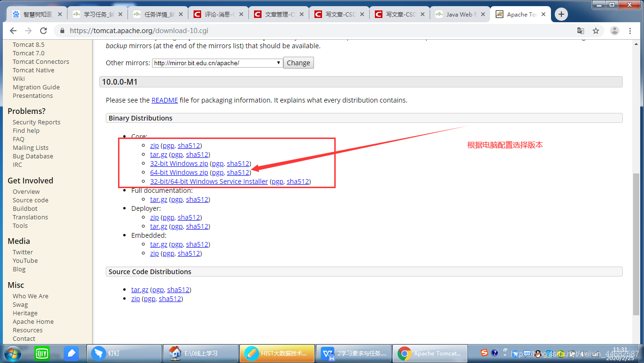Screen dimensions: 644x363
Task: Click the Change mirror button
Action: click(298, 63)
